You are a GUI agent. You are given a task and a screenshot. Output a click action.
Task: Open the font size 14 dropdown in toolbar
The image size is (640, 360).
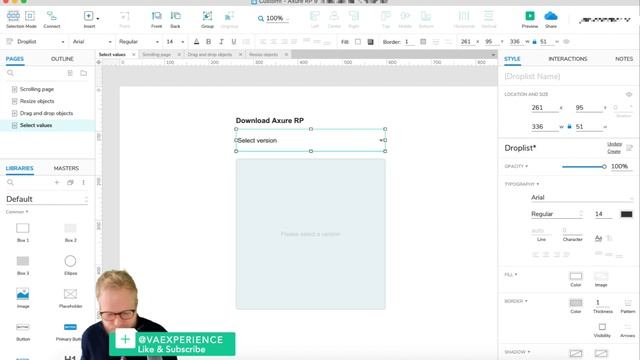[175, 42]
